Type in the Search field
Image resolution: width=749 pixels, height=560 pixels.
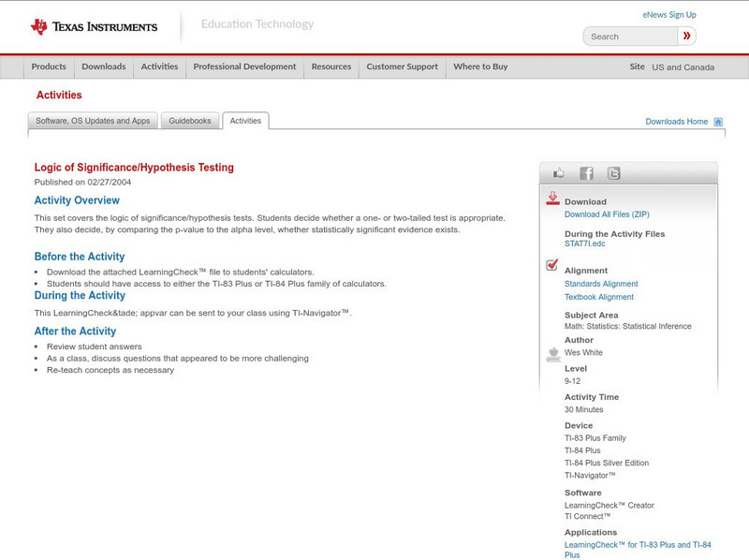(x=630, y=37)
